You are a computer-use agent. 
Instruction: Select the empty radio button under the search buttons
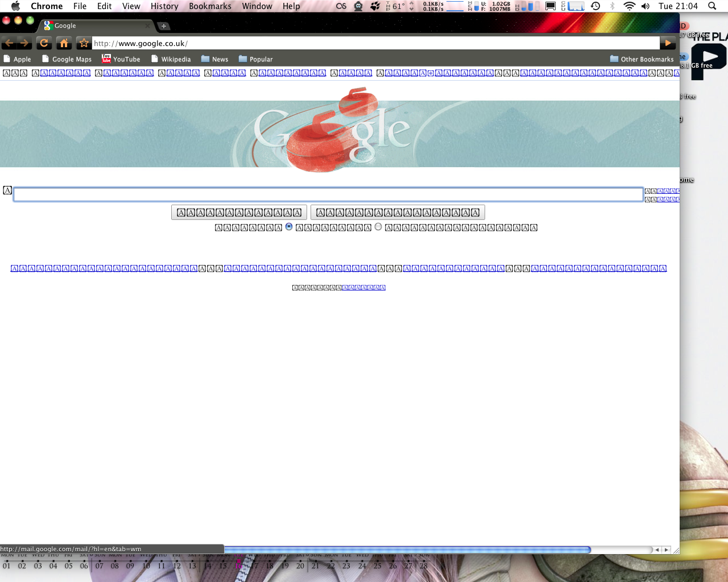click(378, 227)
